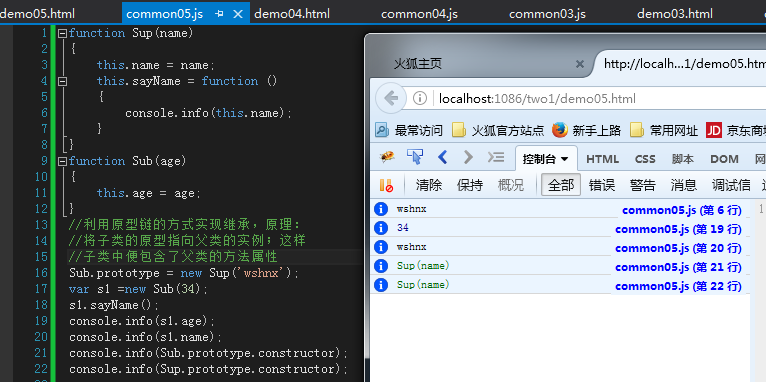Click the Firebug bug icon
766x382 pixels.
point(387,157)
